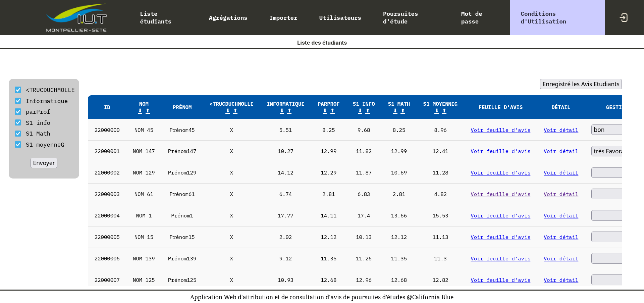Uncheck the Informatique checkbox
The image size is (644, 303).
(18, 101)
